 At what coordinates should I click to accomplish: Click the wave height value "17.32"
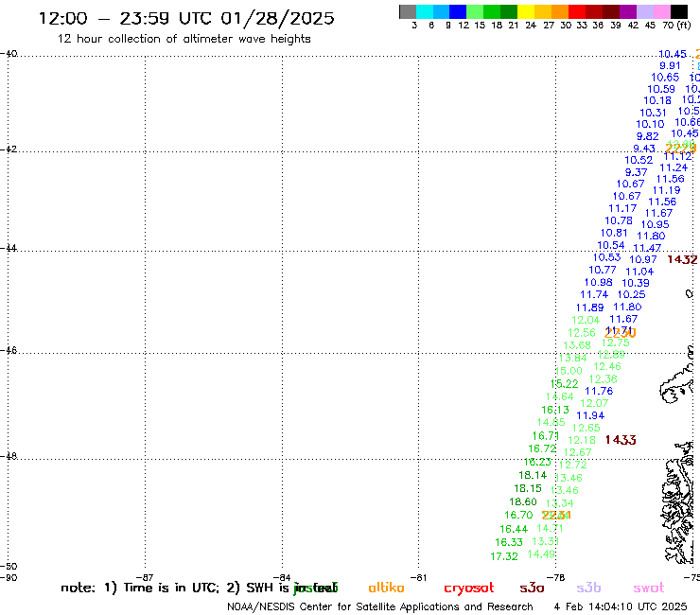pyautogui.click(x=504, y=556)
